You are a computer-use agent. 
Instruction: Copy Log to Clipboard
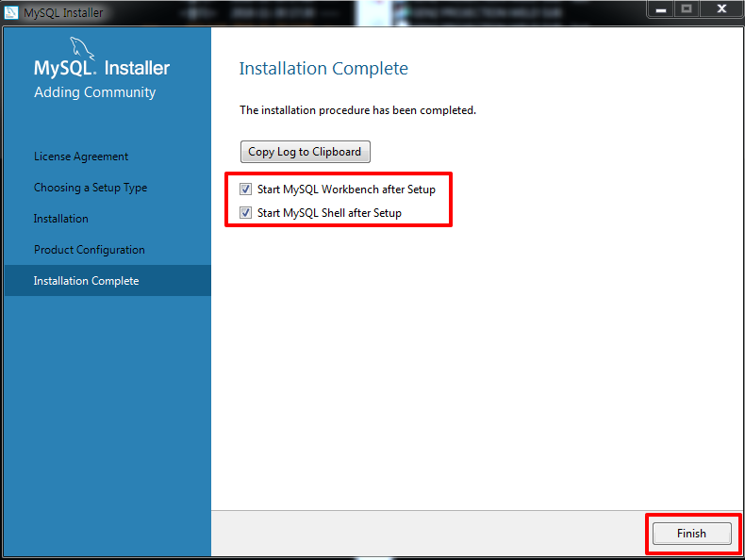(305, 152)
